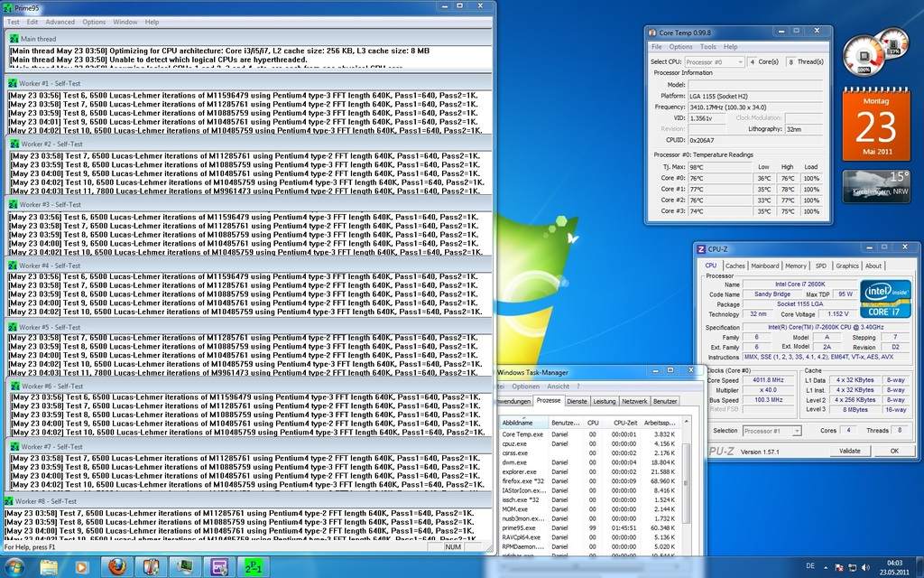Switch to the Caches tab in CPU-Z
This screenshot has width=924, height=578.
coord(735,266)
